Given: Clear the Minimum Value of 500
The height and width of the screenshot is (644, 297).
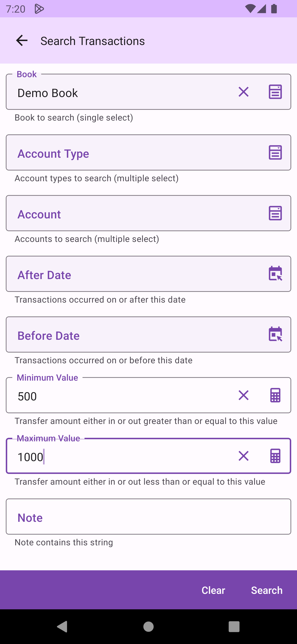Looking at the screenshot, I should 244,395.
